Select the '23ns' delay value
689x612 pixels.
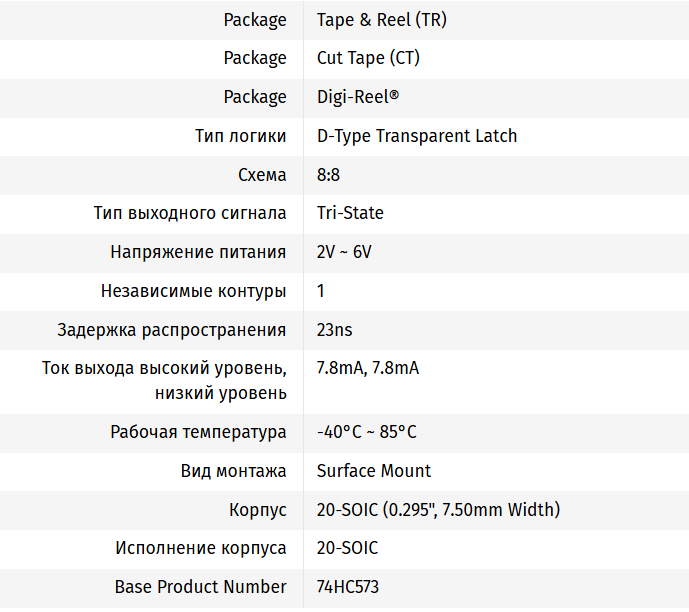[334, 330]
